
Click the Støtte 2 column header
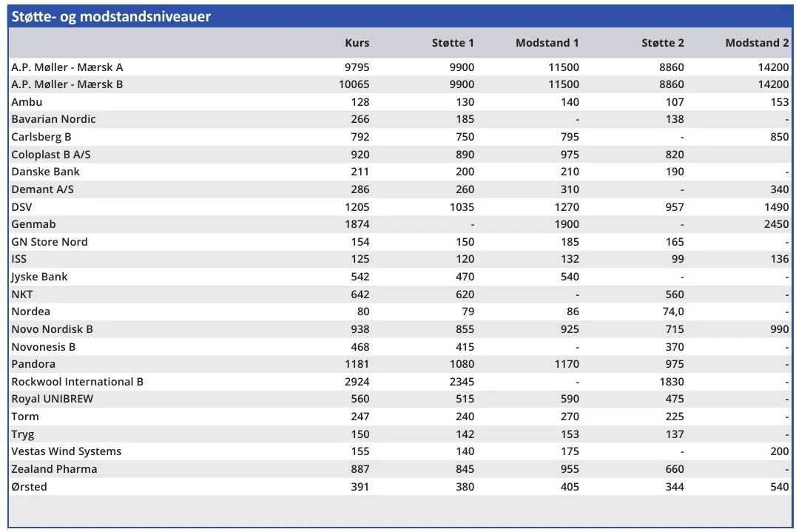(x=662, y=43)
